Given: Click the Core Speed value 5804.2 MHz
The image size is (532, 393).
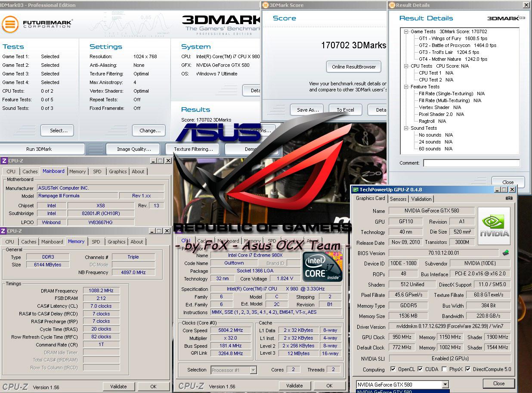Looking at the screenshot, I should pos(231,331).
